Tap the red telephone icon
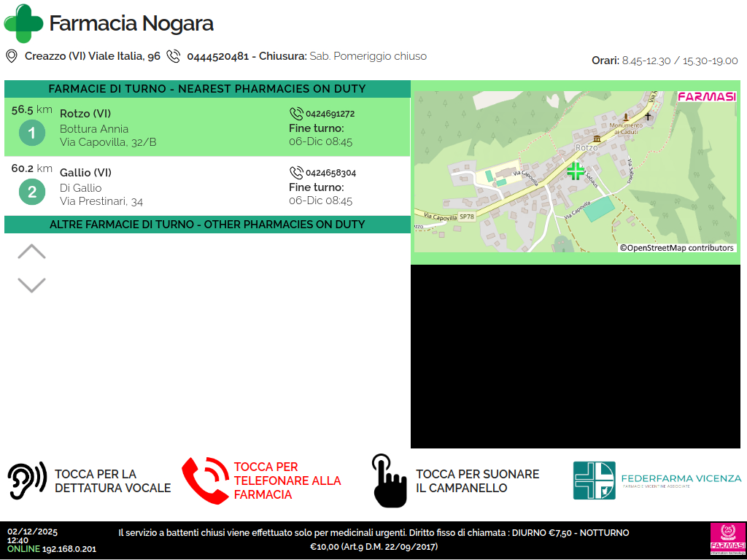Viewport: 747px width, 560px height. 204,481
